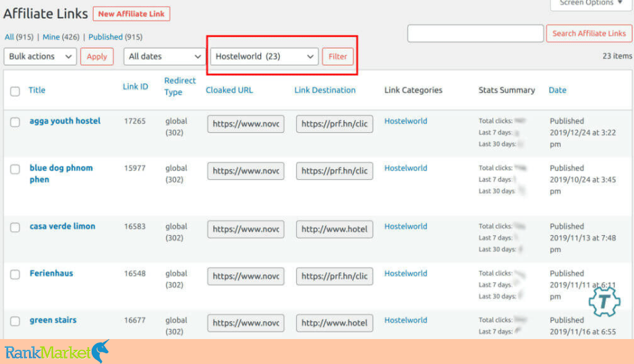Focus the affiliate links search field
Viewport: 634px width, 364px height.
click(x=475, y=33)
